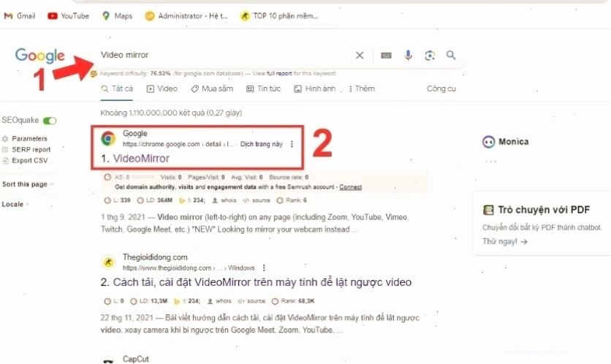The image size is (611, 364).
Task: Toggle the SEOquake switch
Action: click(x=50, y=121)
